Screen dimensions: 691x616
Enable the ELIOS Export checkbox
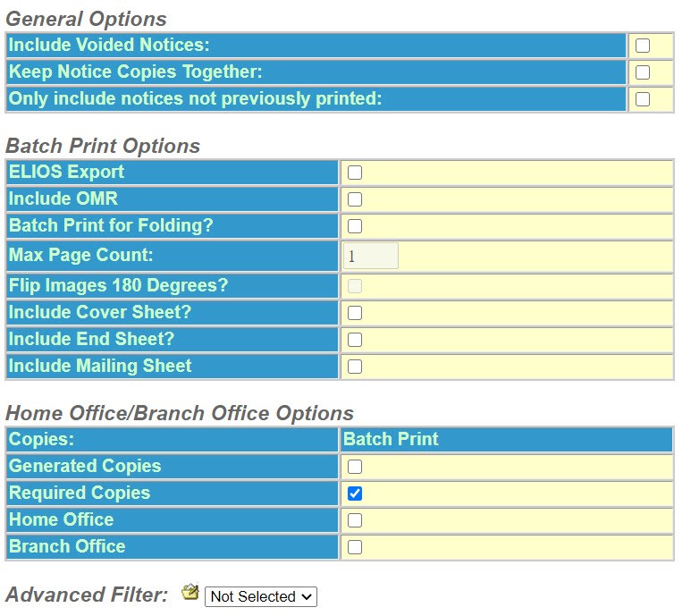pyautogui.click(x=355, y=173)
